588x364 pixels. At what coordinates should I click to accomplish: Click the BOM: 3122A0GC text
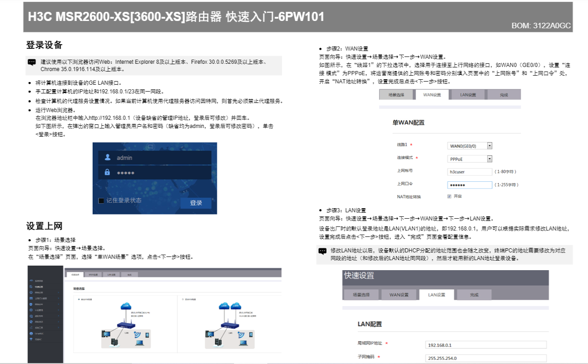click(x=541, y=26)
